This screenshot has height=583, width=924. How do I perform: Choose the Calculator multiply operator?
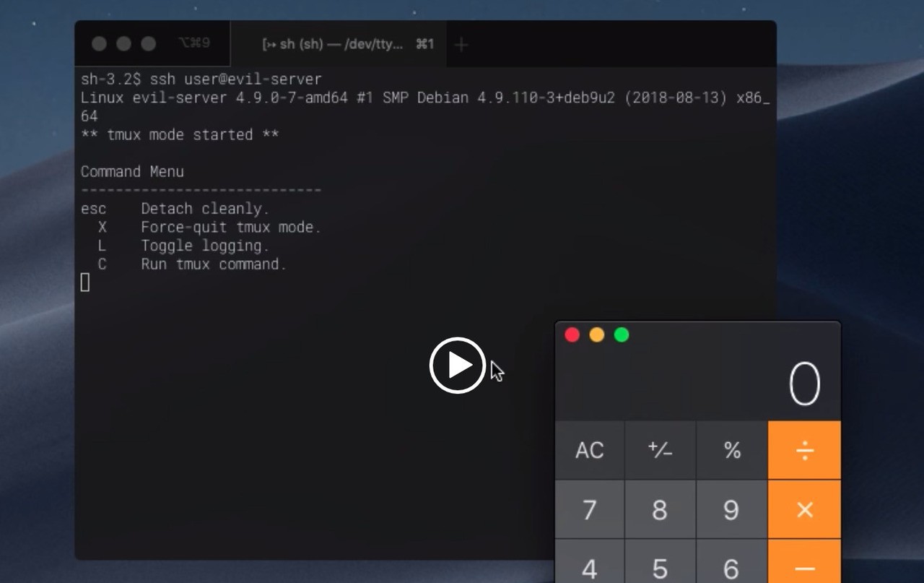click(804, 509)
